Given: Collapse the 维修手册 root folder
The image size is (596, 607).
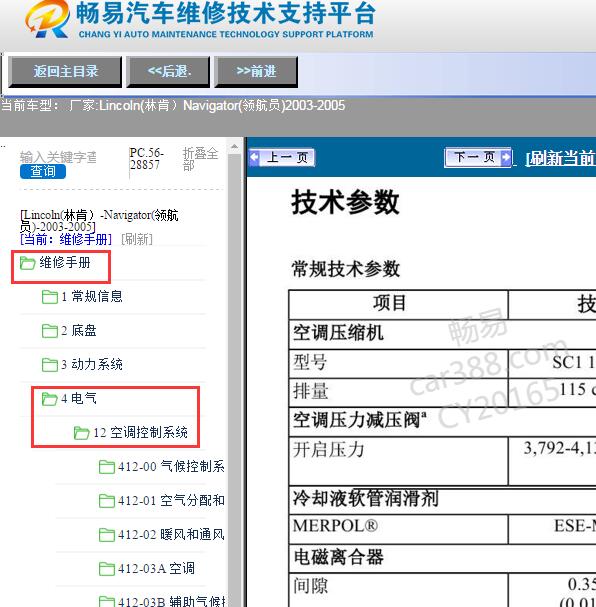Looking at the screenshot, I should point(65,263).
